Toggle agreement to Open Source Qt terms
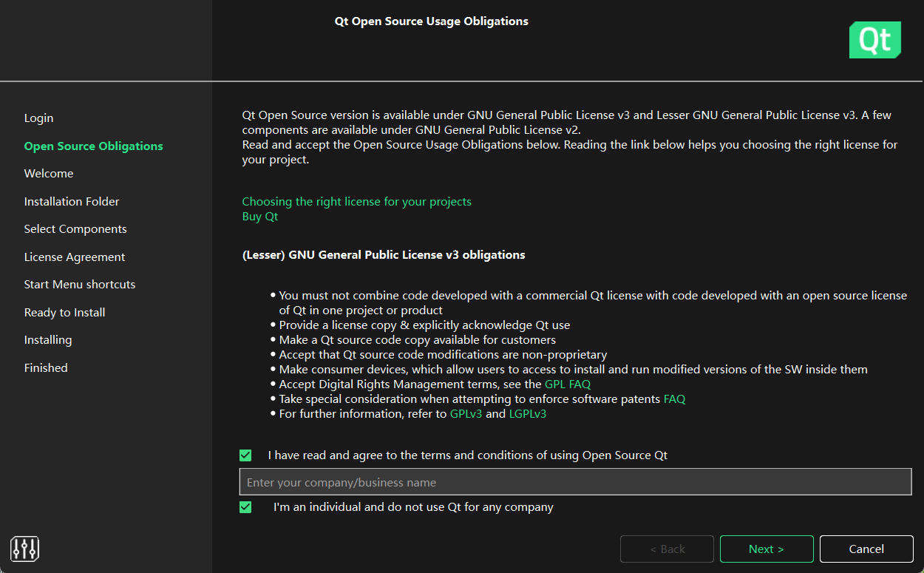The width and height of the screenshot is (924, 573). [245, 455]
